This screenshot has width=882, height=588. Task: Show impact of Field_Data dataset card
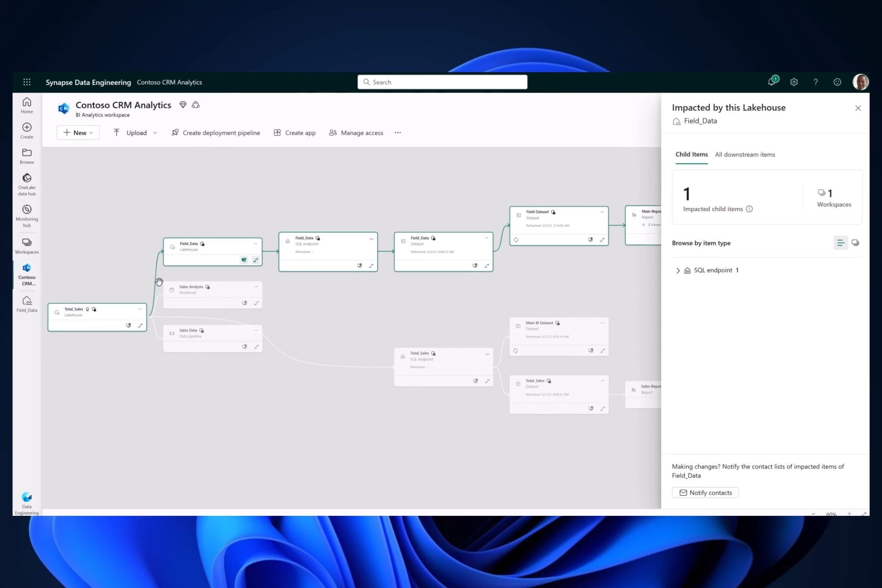[x=475, y=266]
